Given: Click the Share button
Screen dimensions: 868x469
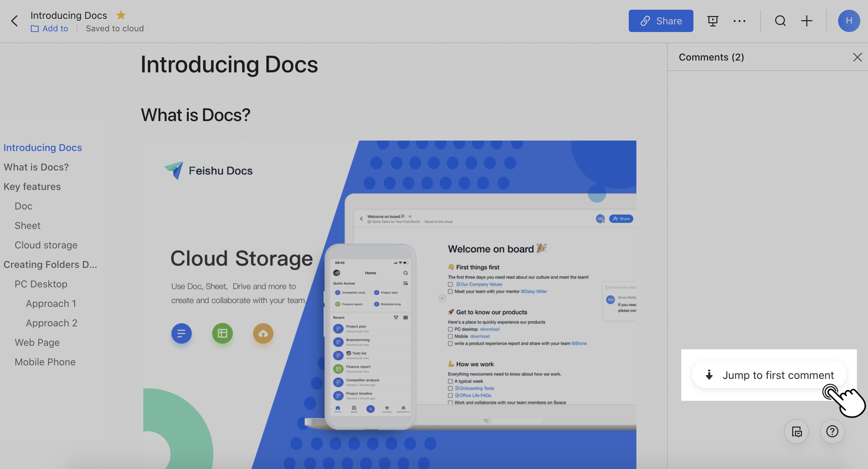Looking at the screenshot, I should (661, 21).
